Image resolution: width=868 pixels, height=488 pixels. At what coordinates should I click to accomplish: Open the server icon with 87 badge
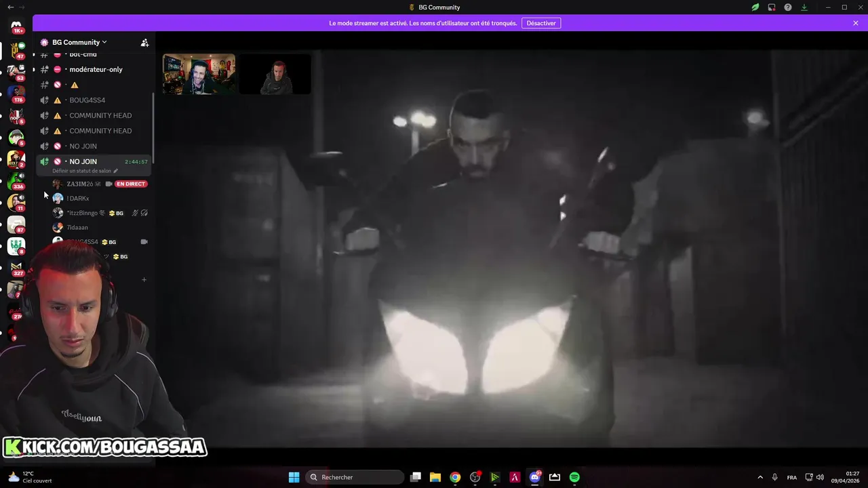(16, 223)
